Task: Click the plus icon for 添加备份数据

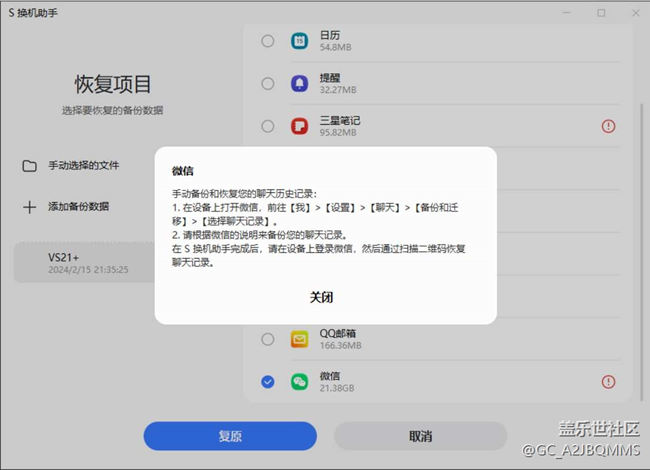Action: [29, 207]
